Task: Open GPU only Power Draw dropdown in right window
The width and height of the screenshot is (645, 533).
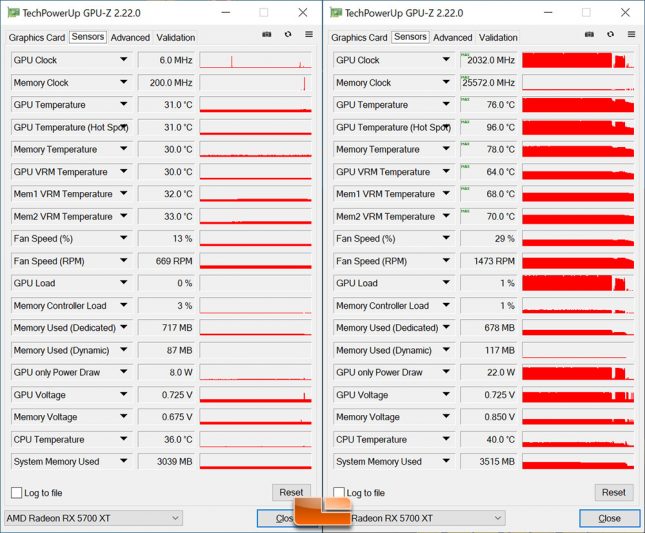Action: click(446, 372)
